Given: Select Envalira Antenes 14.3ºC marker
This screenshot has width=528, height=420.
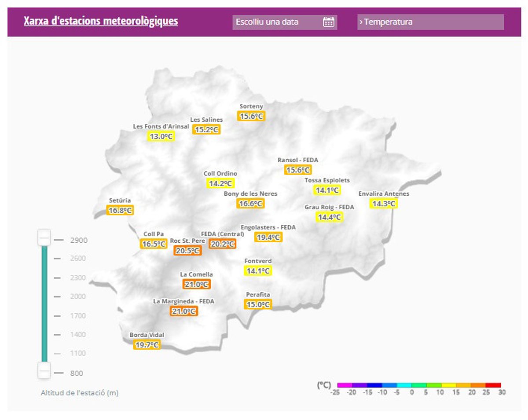Looking at the screenshot, I should [x=383, y=204].
